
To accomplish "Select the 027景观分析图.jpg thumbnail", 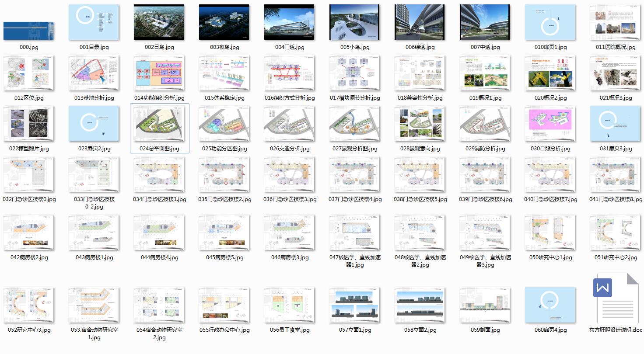I will [x=355, y=124].
